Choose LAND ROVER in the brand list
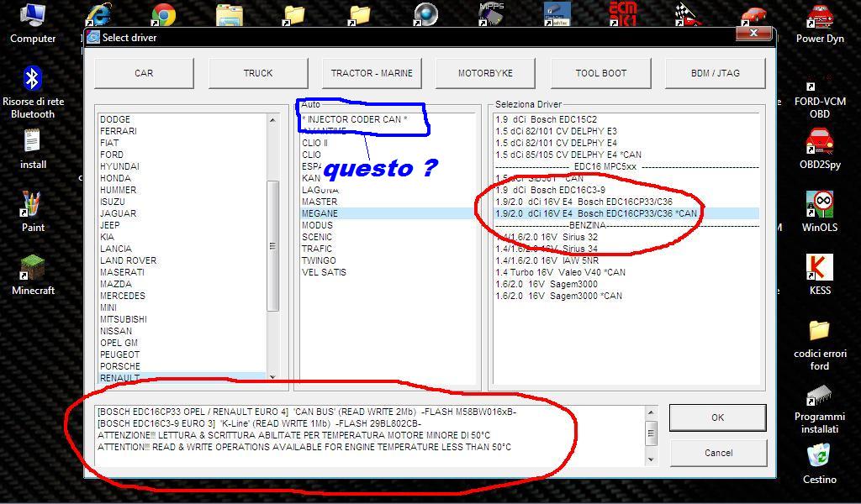Screen dimensions: 861x504 point(128,260)
